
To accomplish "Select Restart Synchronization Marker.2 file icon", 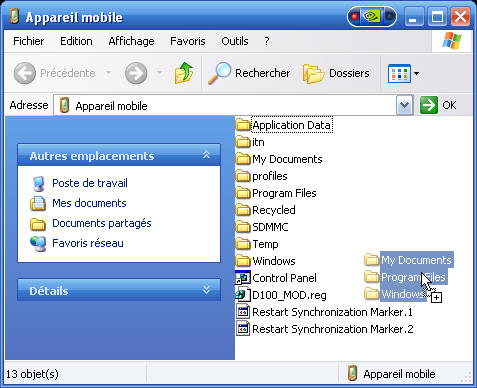I will click(243, 329).
